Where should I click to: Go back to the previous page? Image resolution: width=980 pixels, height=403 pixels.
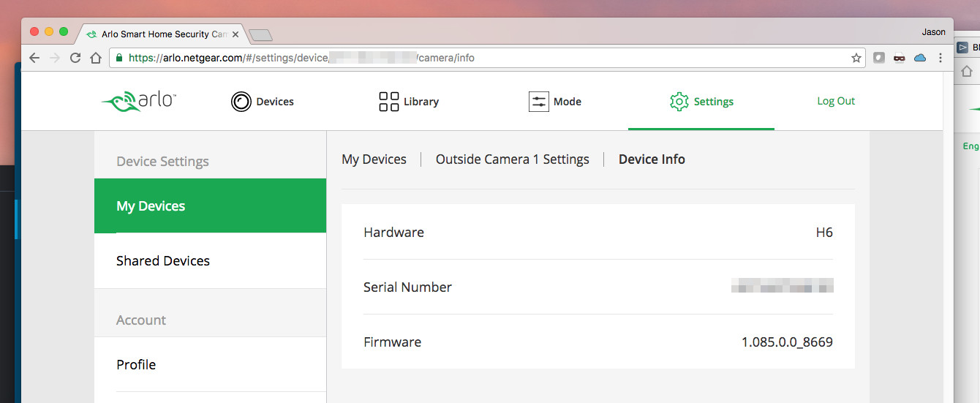(34, 58)
